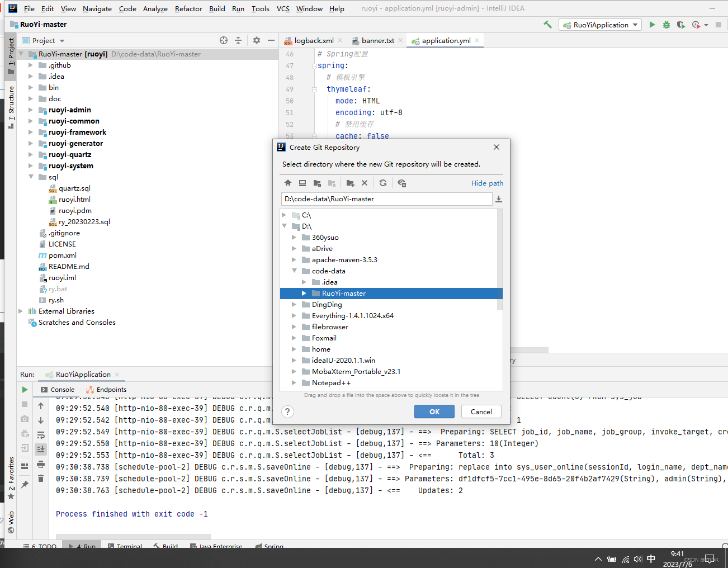728x568 pixels.
Task: Expand the apache-maven-3.5.3 folder
Action: point(294,260)
